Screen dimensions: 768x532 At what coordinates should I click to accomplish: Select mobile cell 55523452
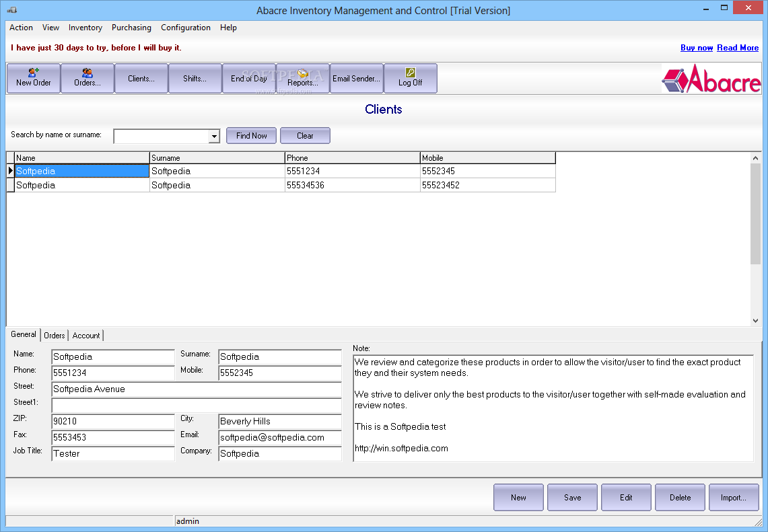pos(488,185)
